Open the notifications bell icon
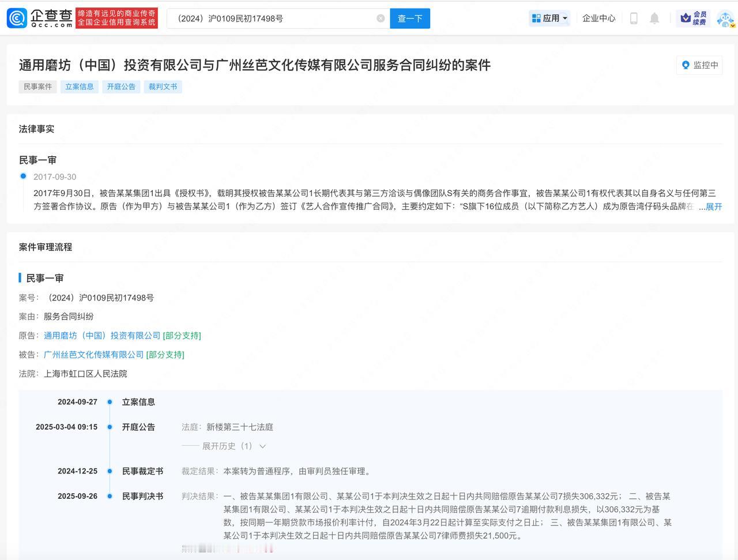Image resolution: width=738 pixels, height=560 pixels. pyautogui.click(x=654, y=18)
